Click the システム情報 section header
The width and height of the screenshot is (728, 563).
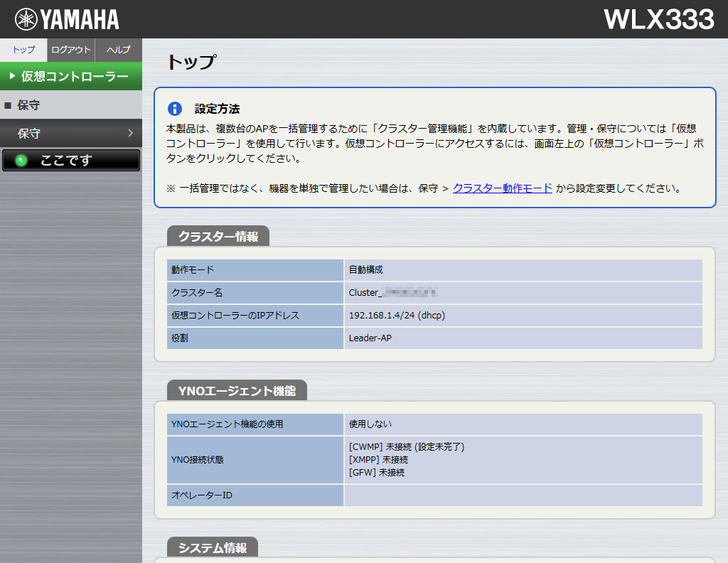(x=212, y=547)
